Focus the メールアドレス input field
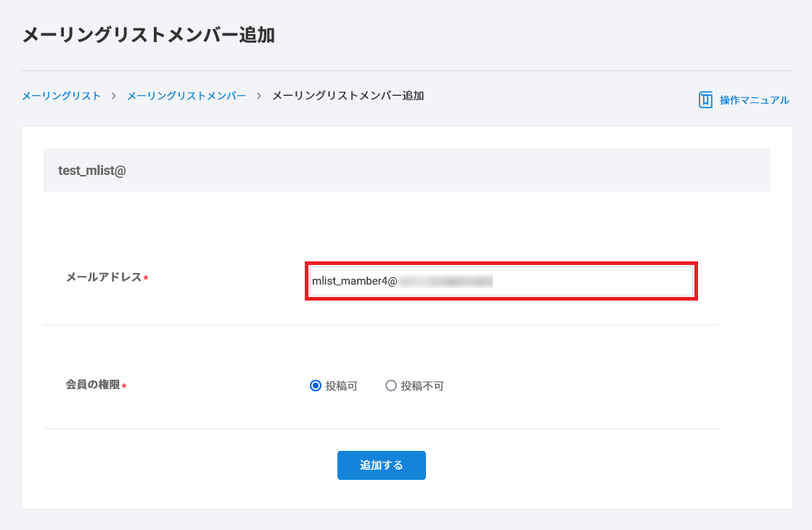812x530 pixels. tap(501, 281)
